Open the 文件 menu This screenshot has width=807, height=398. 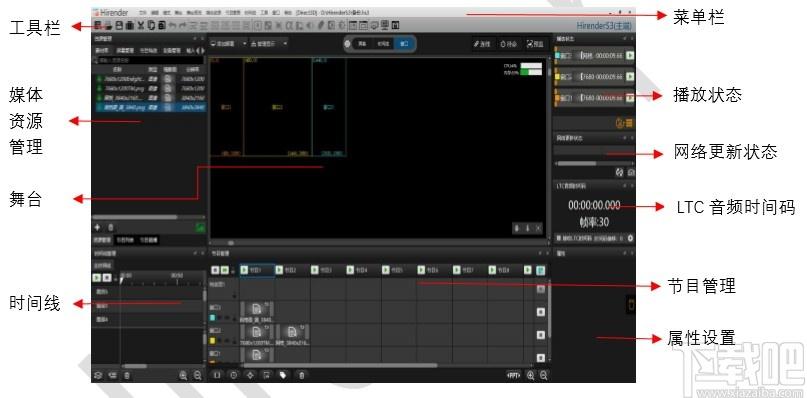coord(143,11)
